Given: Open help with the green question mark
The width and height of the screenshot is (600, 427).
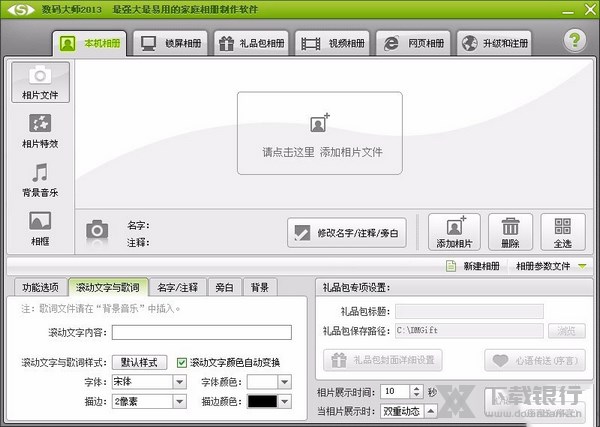Looking at the screenshot, I should [574, 42].
